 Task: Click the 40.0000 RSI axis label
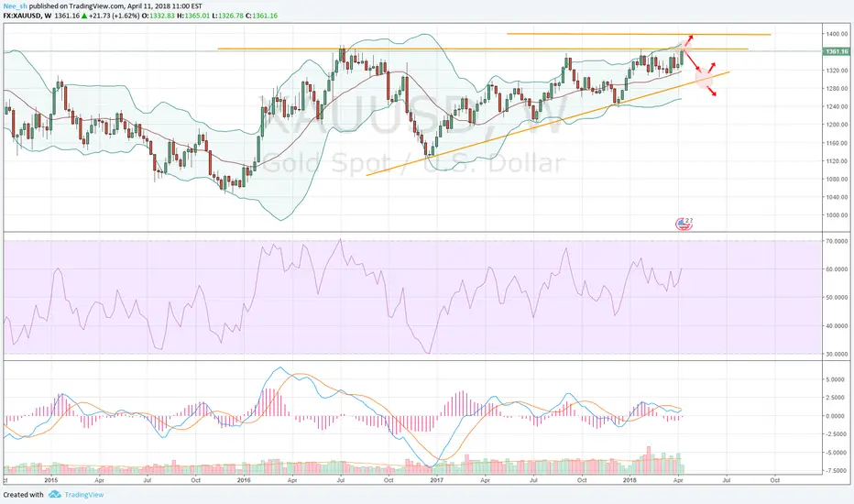tap(838, 326)
